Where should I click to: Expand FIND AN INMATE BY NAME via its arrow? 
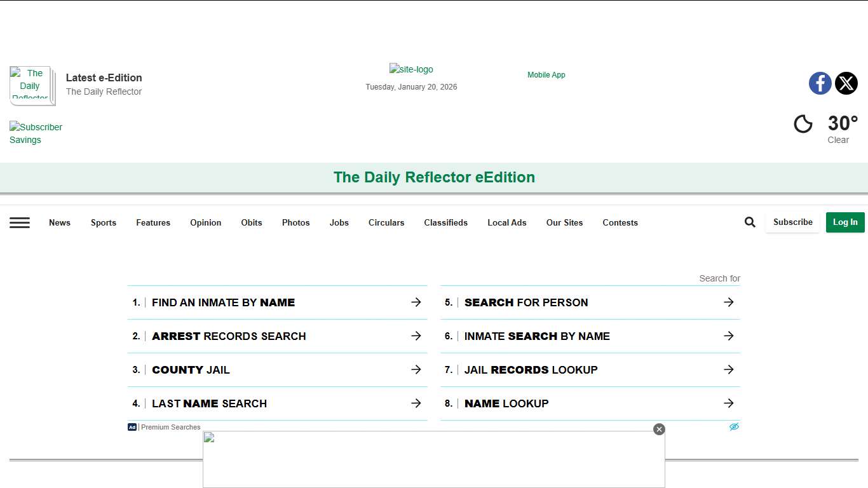pos(416,302)
